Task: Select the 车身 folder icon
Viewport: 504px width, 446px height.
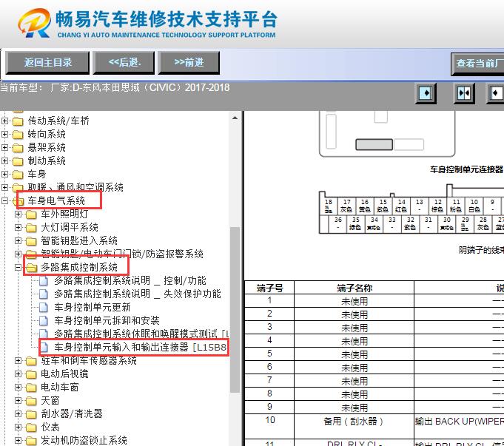Action: [x=18, y=175]
